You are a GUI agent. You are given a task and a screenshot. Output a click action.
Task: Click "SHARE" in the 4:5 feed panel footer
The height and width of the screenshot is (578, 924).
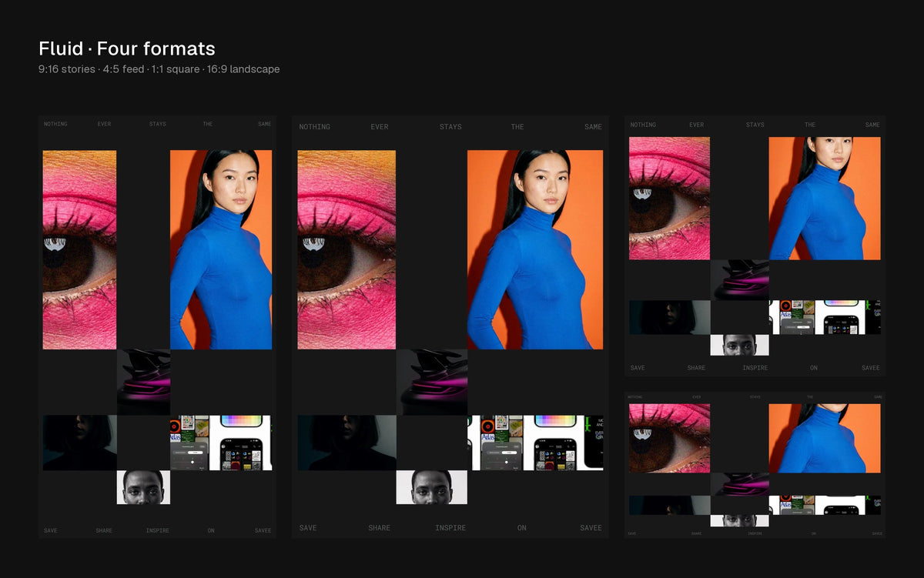tap(380, 528)
